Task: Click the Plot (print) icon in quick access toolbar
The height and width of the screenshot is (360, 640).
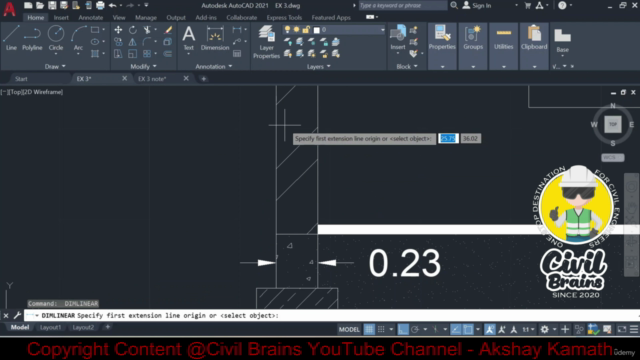Action: point(100,5)
